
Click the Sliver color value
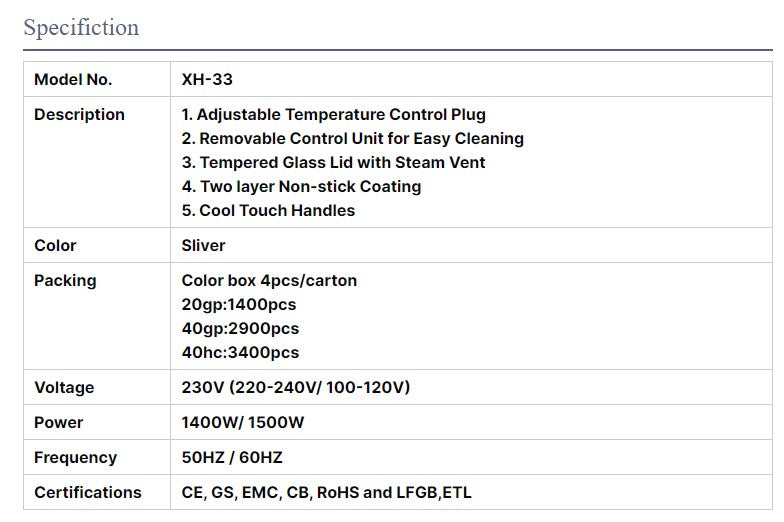(x=204, y=246)
